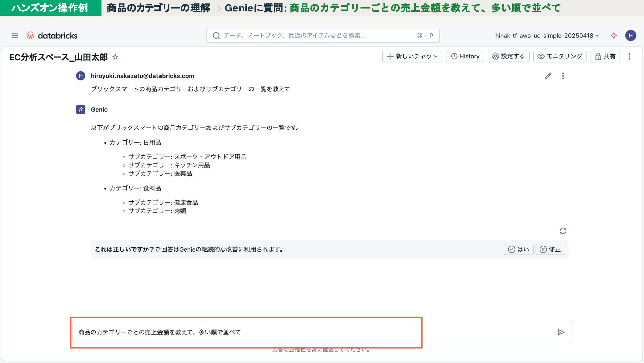The height and width of the screenshot is (363, 644).
Task: Click the カテゴリー: 日用品 line
Action: point(135,143)
